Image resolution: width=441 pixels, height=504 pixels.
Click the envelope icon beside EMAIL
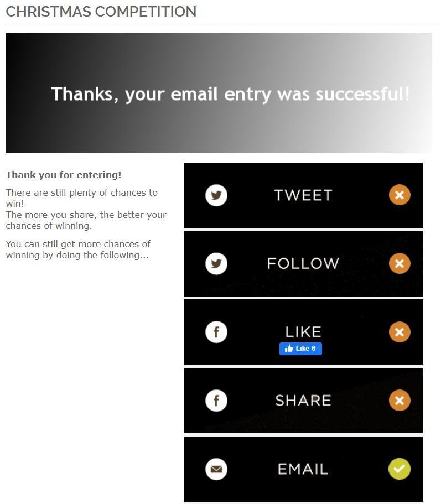216,469
